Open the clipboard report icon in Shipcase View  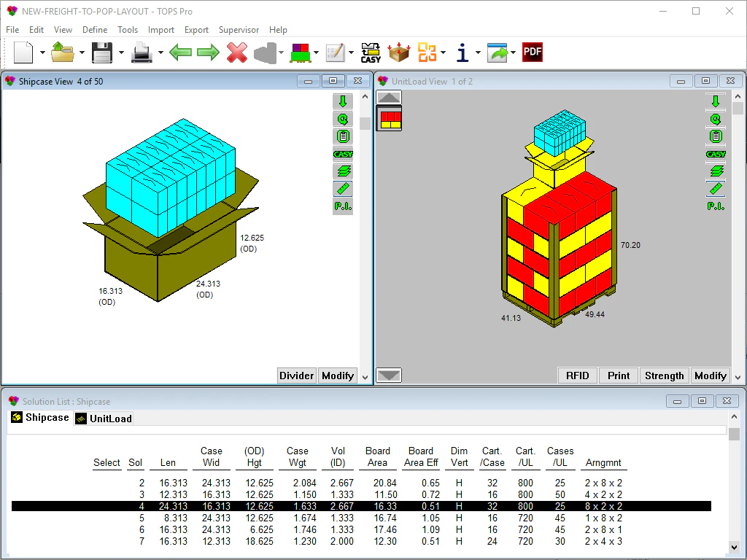pos(343,136)
